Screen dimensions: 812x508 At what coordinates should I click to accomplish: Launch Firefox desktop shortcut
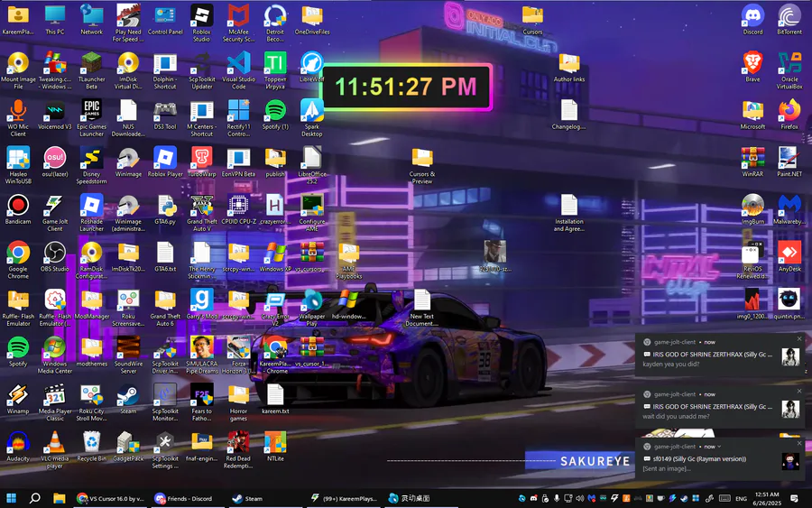tap(789, 115)
